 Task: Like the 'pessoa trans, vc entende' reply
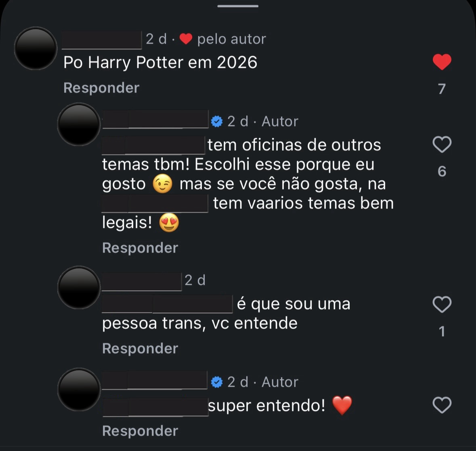tap(442, 304)
